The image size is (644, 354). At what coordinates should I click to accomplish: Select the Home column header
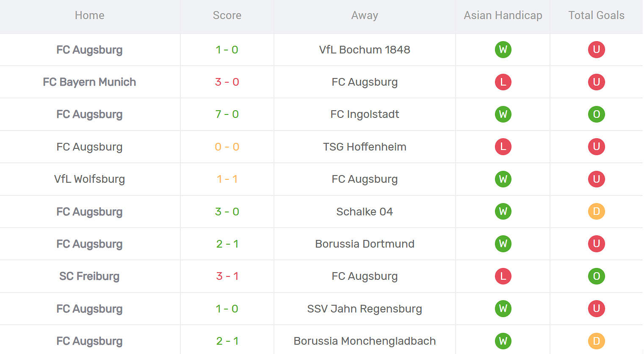point(89,15)
